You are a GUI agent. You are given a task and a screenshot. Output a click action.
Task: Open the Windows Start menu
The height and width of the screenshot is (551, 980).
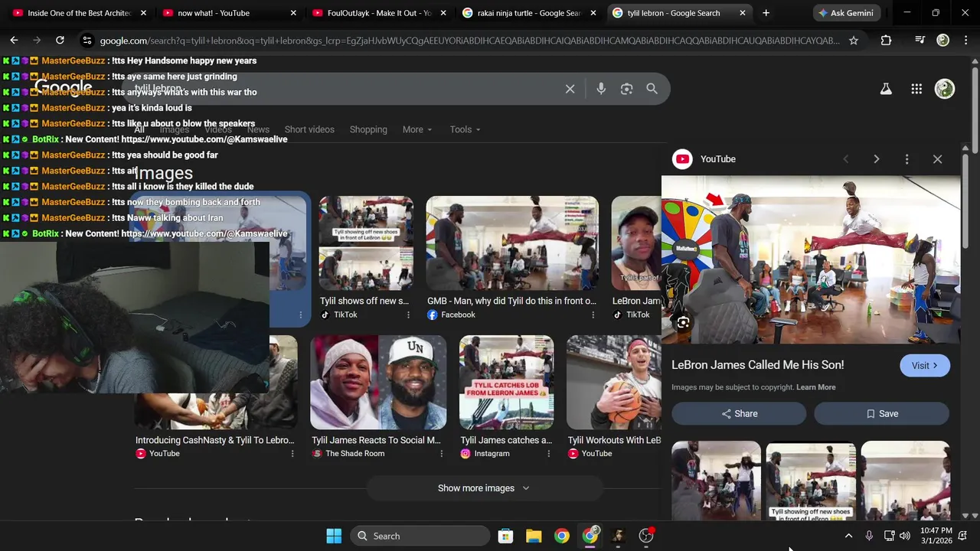[334, 536]
